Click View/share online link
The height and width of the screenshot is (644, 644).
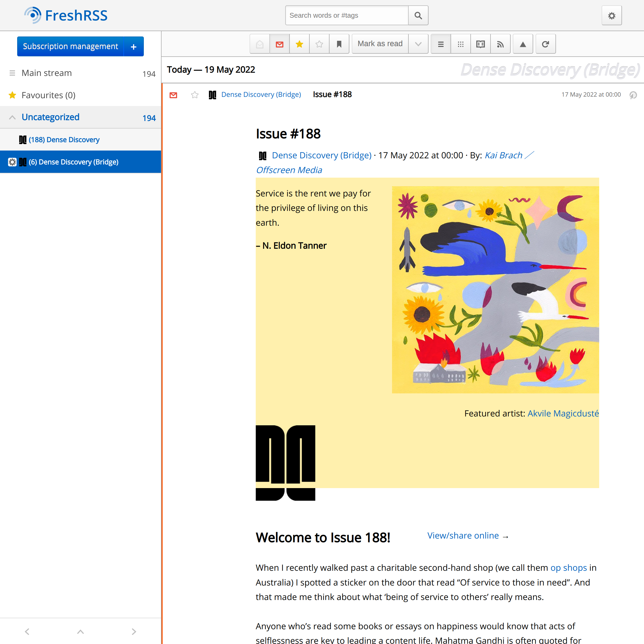pos(463,536)
